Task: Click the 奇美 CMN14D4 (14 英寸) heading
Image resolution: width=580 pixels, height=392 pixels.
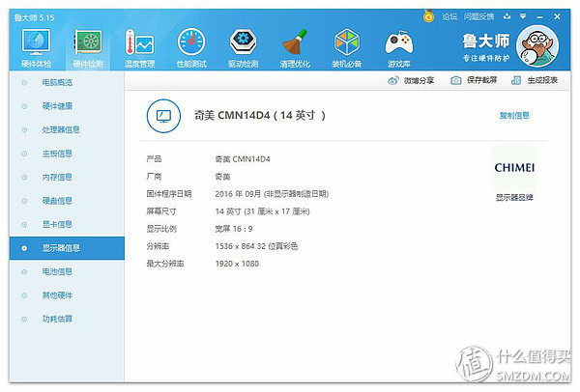Action: [x=260, y=116]
